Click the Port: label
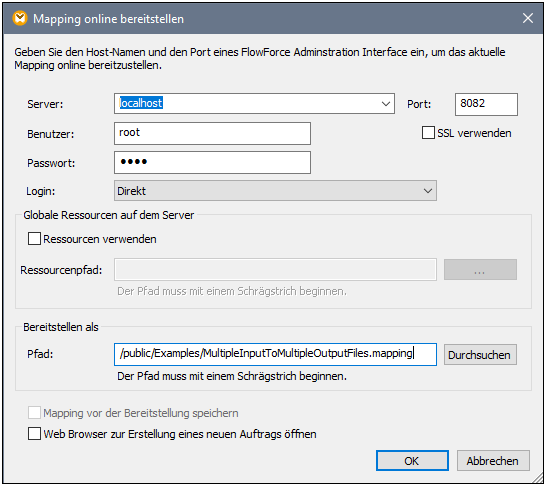 (419, 104)
